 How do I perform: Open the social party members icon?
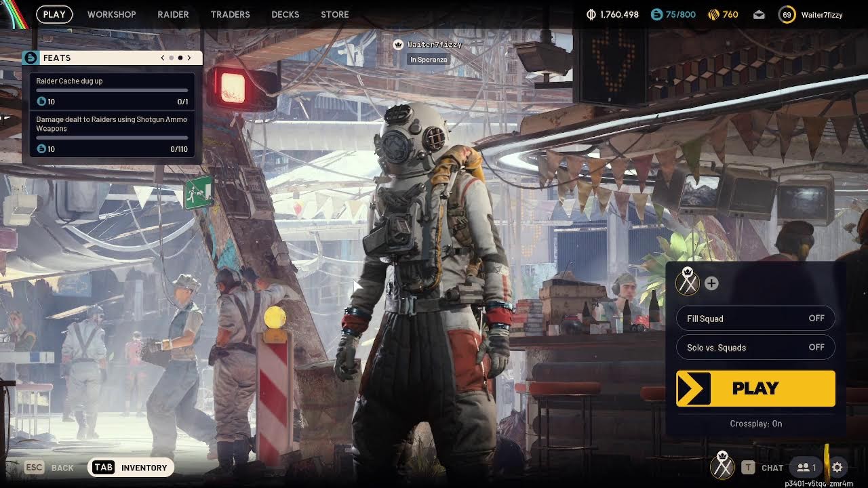pyautogui.click(x=806, y=468)
